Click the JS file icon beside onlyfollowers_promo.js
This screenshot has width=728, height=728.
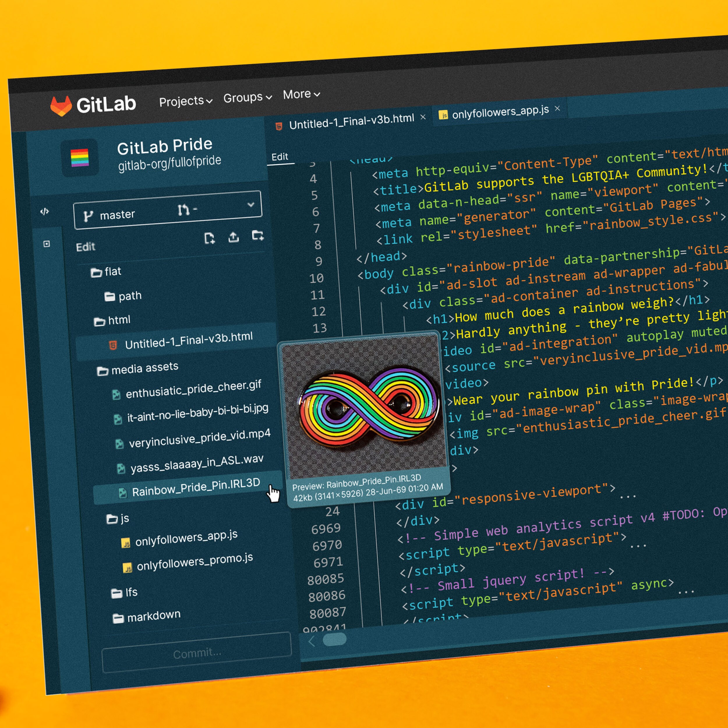(x=128, y=568)
